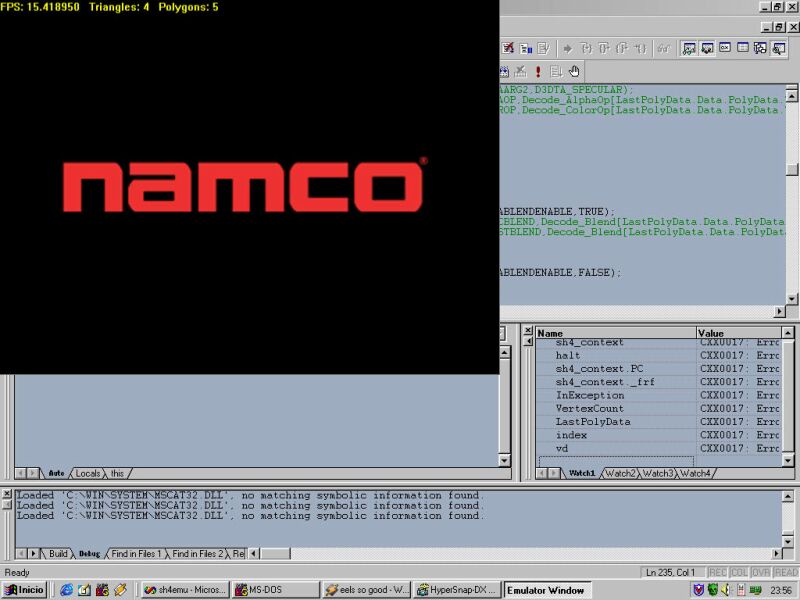Click the 'eels so good' Winamp taskbar button
This screenshot has width=800, height=600.
[x=367, y=590]
